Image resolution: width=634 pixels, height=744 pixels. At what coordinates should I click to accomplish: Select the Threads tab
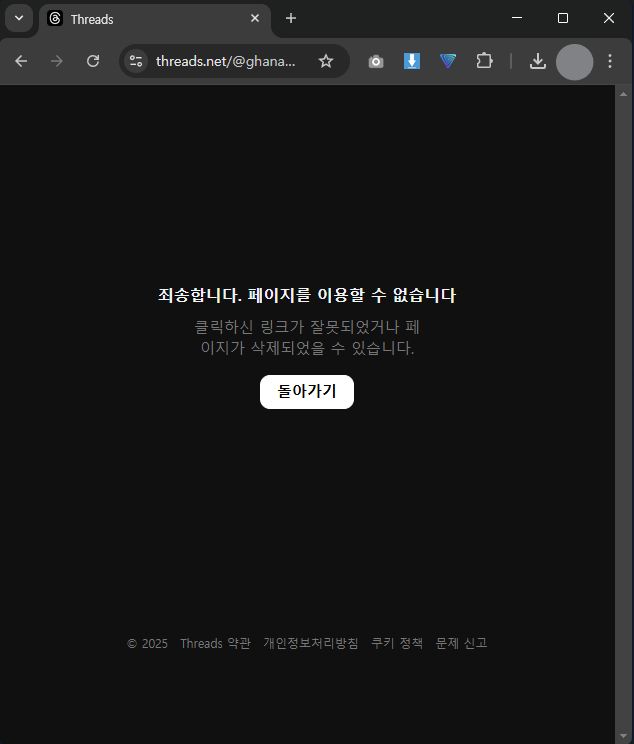point(140,19)
